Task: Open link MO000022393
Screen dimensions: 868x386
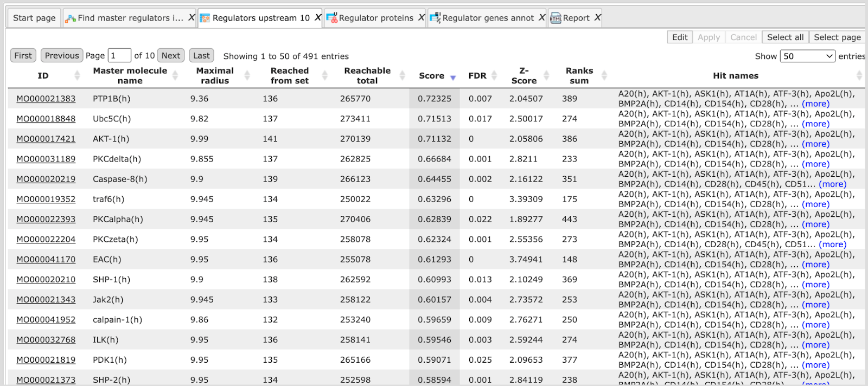Action: pyautogui.click(x=46, y=219)
